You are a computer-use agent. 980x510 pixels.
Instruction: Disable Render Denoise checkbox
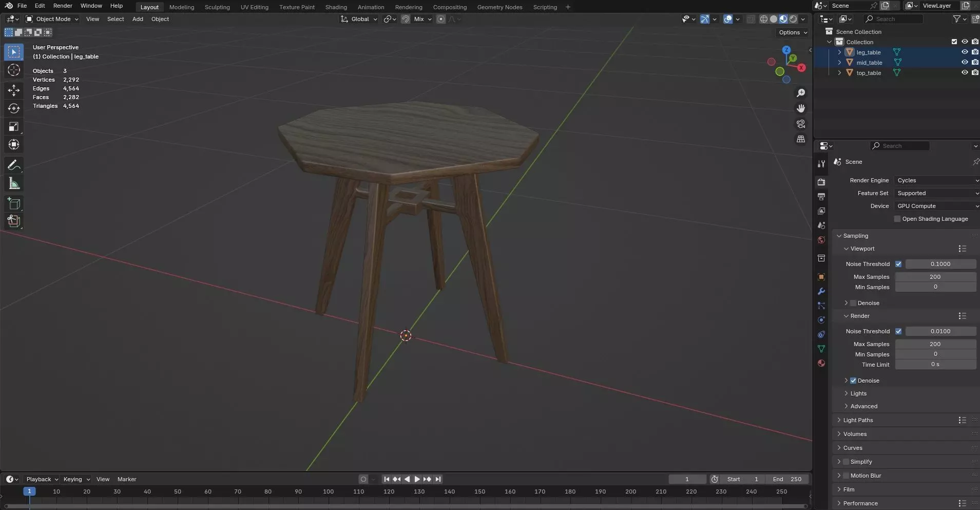(x=853, y=381)
